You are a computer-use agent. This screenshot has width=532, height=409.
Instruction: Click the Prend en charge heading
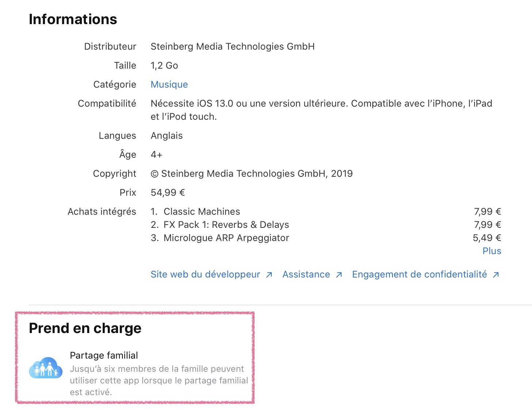[x=85, y=328]
